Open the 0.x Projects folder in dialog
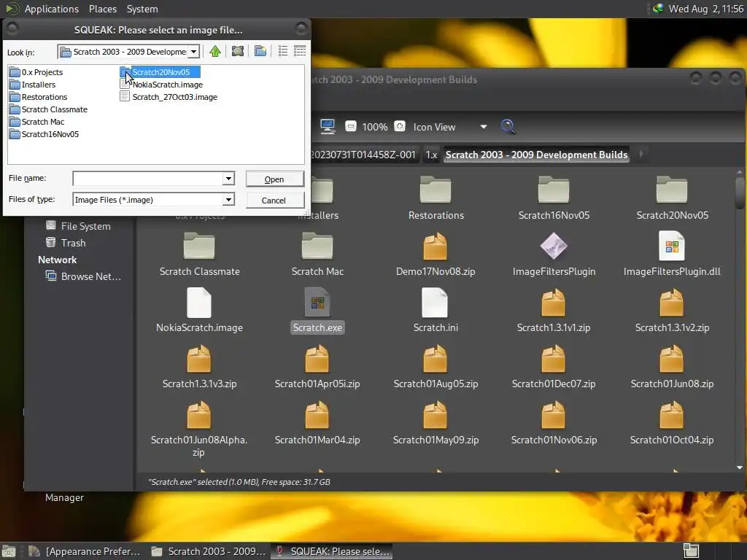This screenshot has width=747, height=560. (x=36, y=72)
